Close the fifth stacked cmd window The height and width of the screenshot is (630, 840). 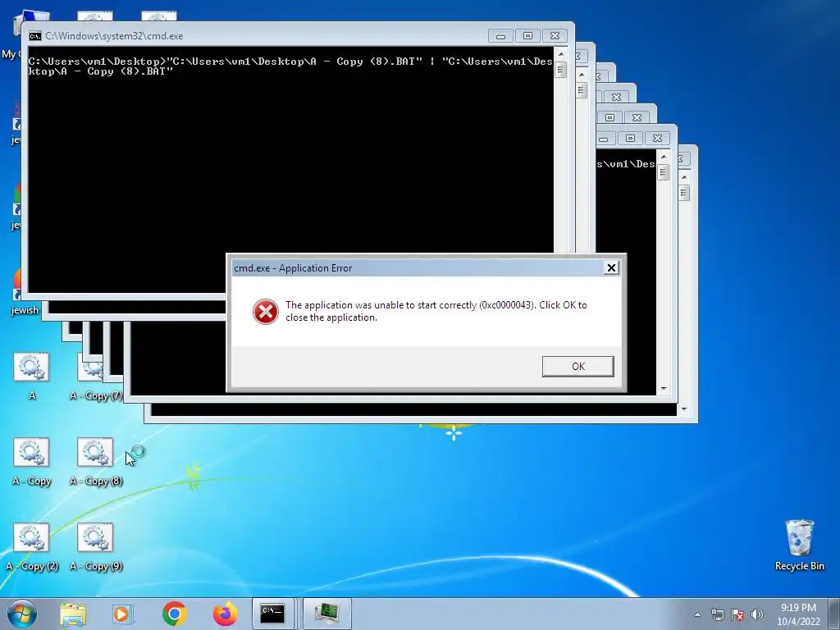coord(637,117)
